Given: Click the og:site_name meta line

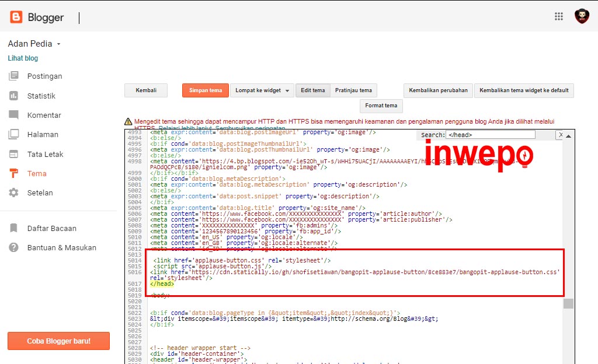Looking at the screenshot, I should 258,208.
